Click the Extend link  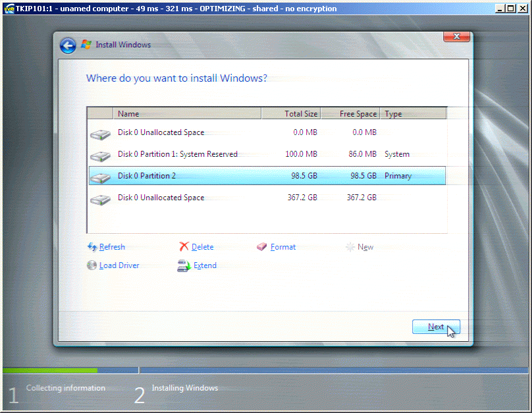coord(205,265)
